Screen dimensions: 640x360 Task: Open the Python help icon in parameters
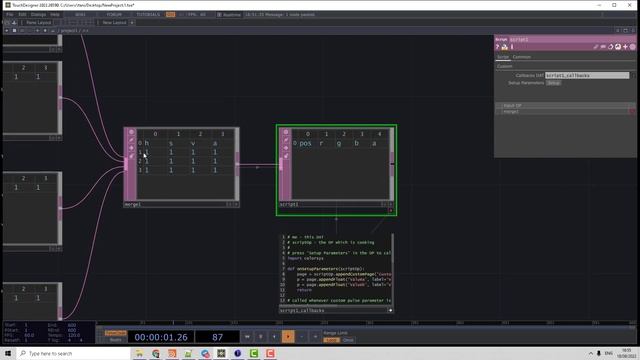click(505, 47)
